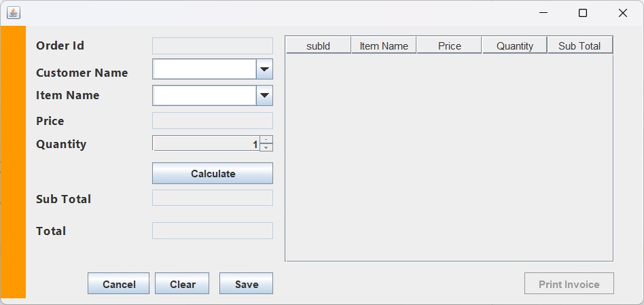This screenshot has width=644, height=305.
Task: Save the order with Save button
Action: point(246,284)
